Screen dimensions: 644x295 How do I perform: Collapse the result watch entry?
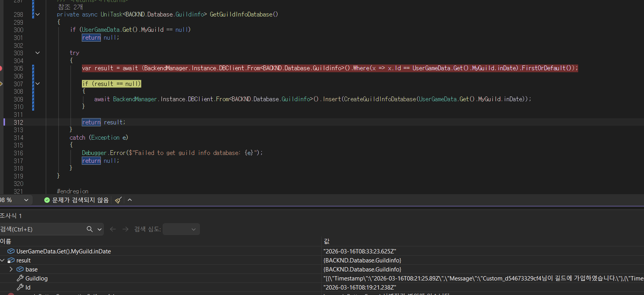click(2, 260)
